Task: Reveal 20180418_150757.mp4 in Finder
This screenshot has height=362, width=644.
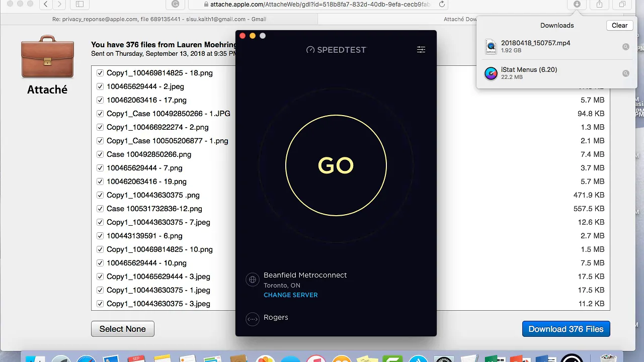Action: [626, 47]
